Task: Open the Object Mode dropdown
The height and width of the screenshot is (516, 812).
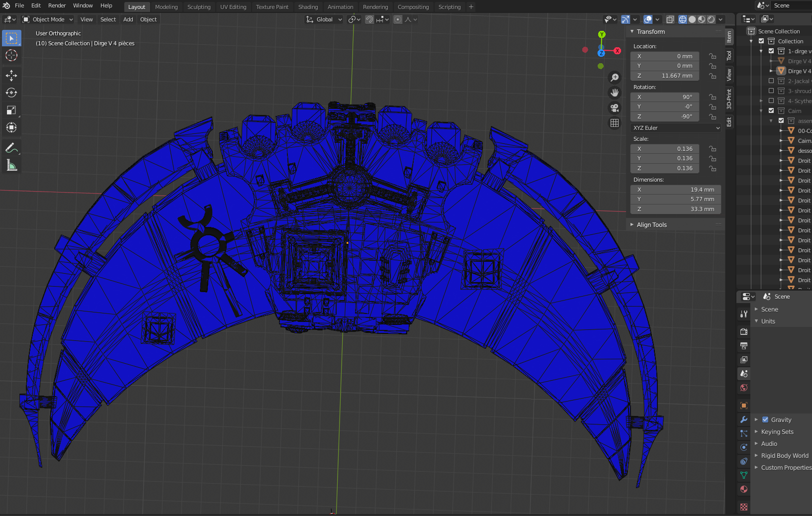Action: [x=48, y=19]
